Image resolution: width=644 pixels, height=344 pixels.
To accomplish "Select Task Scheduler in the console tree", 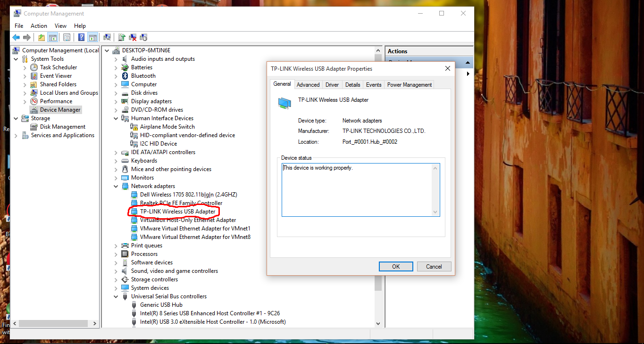I will [59, 67].
